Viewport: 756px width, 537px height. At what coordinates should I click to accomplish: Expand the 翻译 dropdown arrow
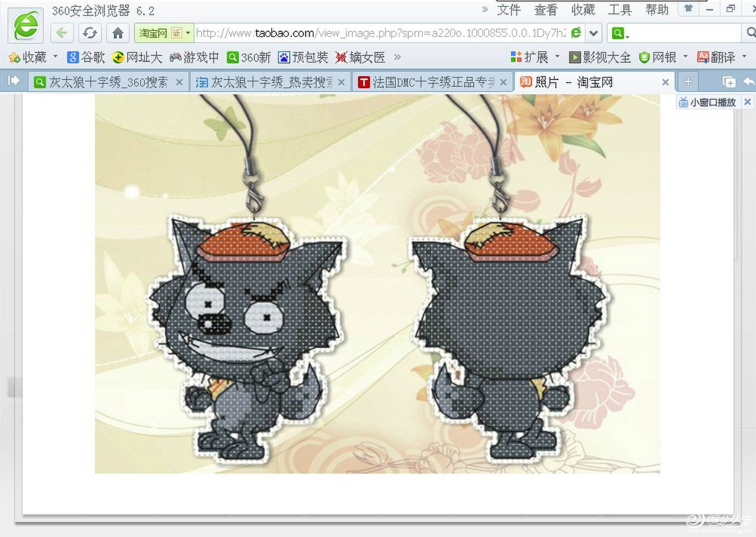(x=744, y=57)
